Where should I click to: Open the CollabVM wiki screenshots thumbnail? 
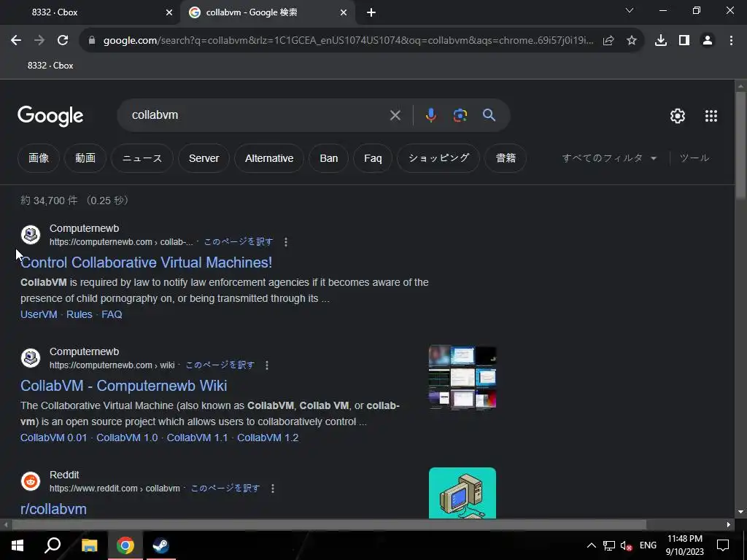pos(462,377)
